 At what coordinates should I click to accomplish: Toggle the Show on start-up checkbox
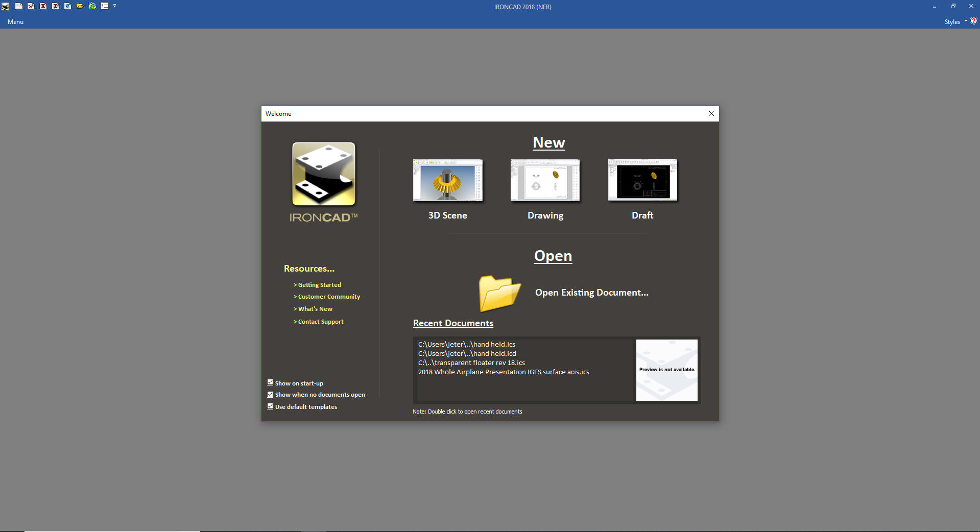270,382
